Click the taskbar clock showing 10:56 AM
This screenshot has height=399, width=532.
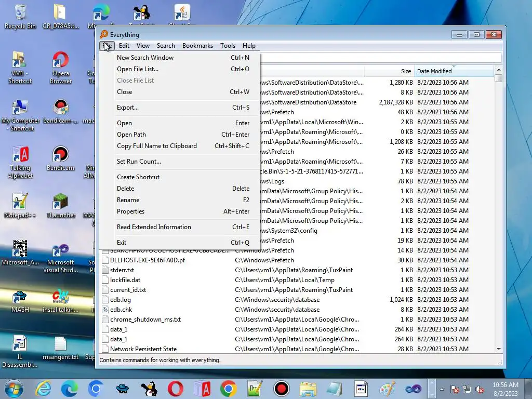pyautogui.click(x=505, y=389)
